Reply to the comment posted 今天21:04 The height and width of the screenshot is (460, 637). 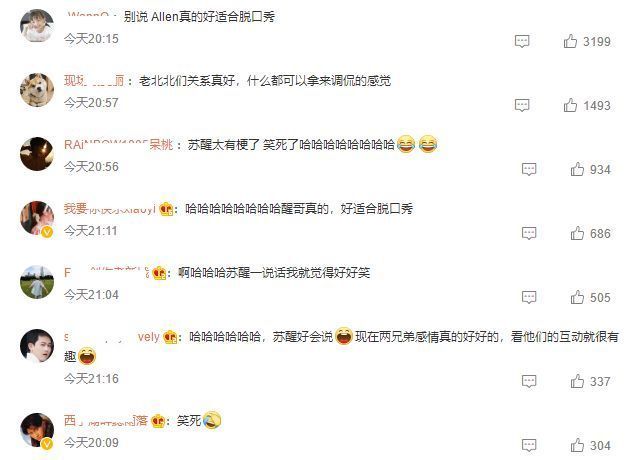click(x=529, y=297)
